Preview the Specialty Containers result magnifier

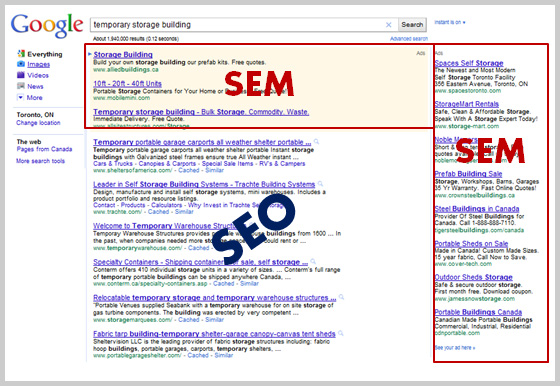[x=313, y=261]
